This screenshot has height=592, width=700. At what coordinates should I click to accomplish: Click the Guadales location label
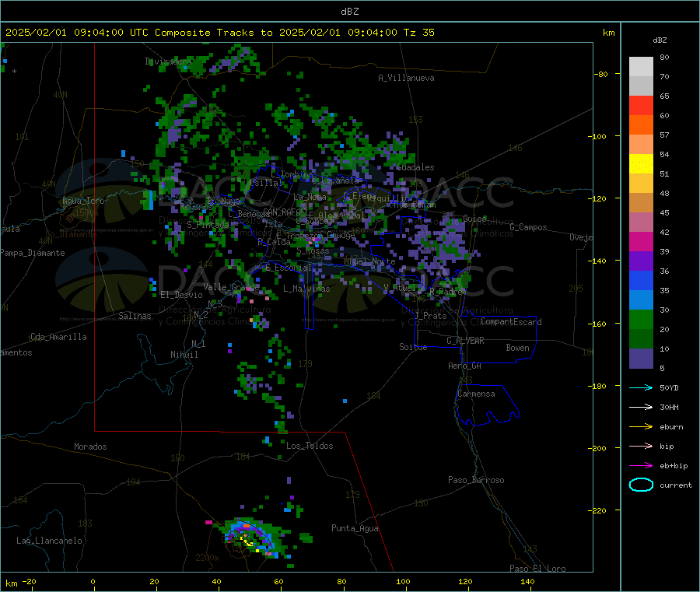pyautogui.click(x=415, y=167)
